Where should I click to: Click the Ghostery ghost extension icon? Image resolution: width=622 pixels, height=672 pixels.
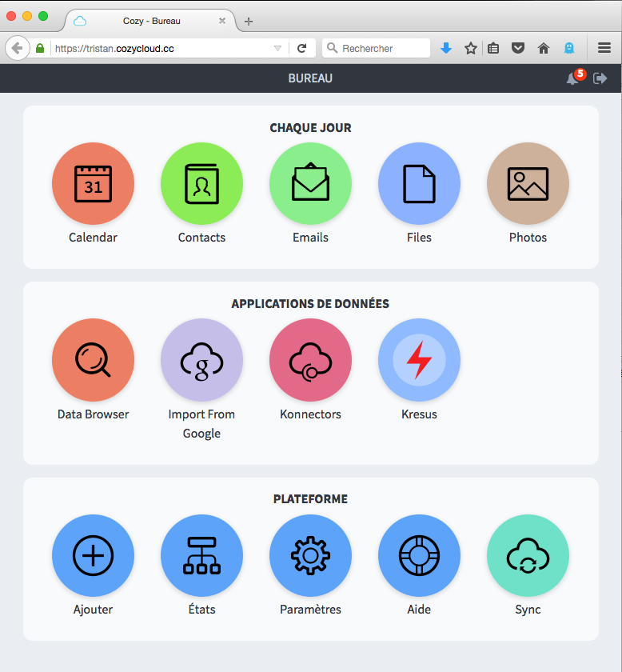569,48
